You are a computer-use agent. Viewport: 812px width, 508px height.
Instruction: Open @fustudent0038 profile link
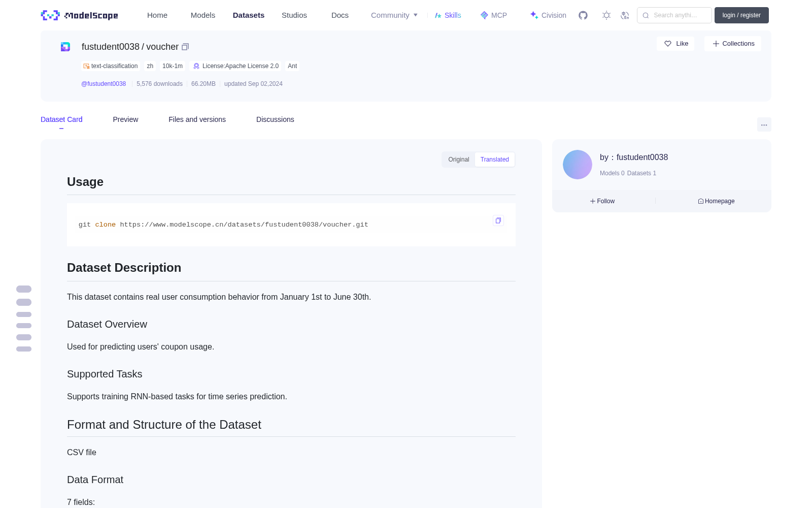tap(104, 84)
